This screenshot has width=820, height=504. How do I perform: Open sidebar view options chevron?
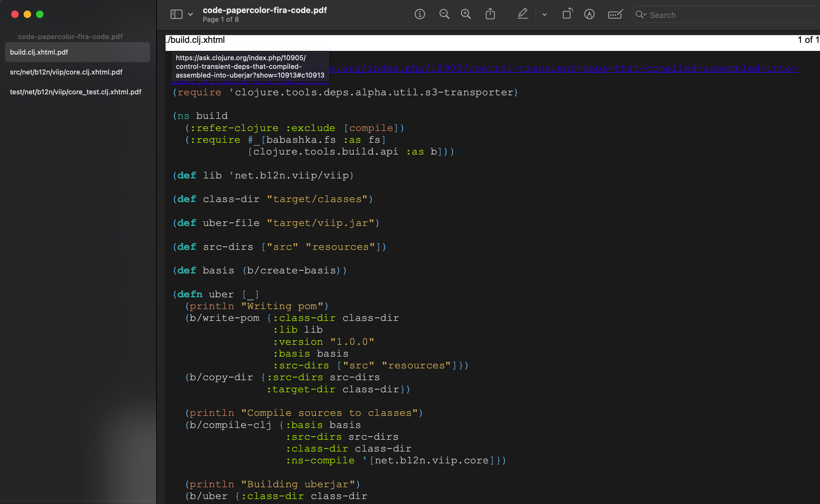190,14
